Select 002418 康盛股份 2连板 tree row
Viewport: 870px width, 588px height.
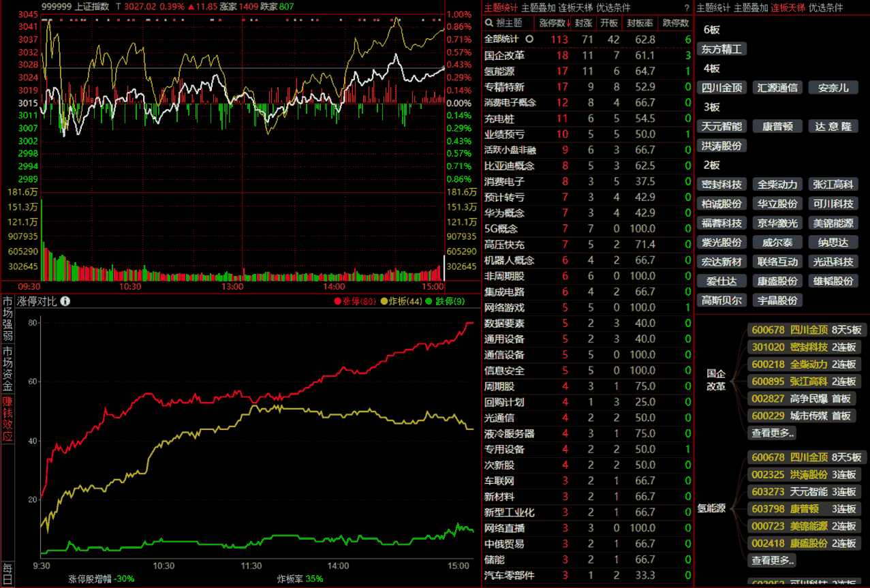coord(804,543)
